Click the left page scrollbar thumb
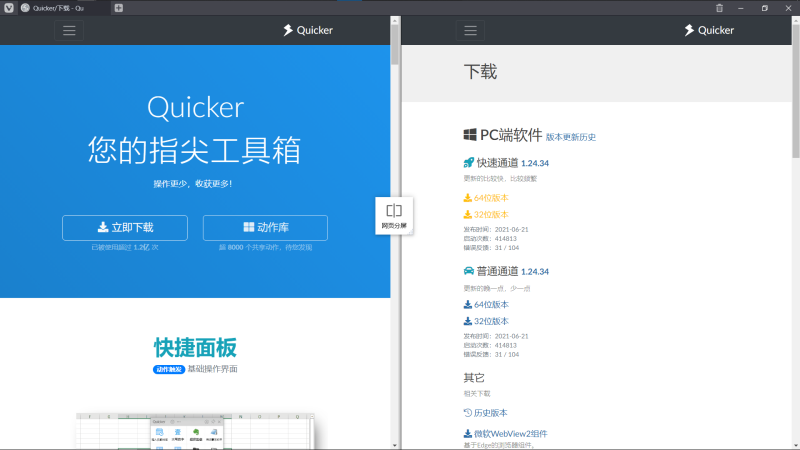 pos(394,44)
